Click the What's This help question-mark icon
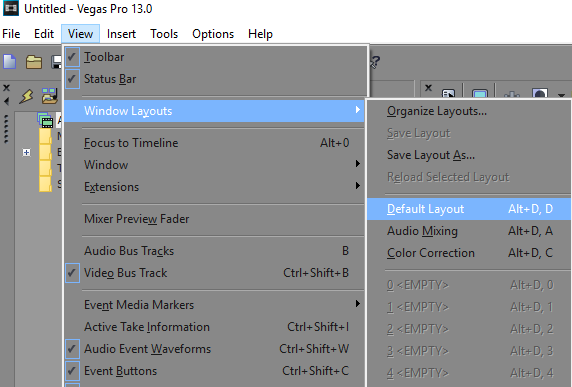Screen dimensions: 572x387 click(x=375, y=62)
